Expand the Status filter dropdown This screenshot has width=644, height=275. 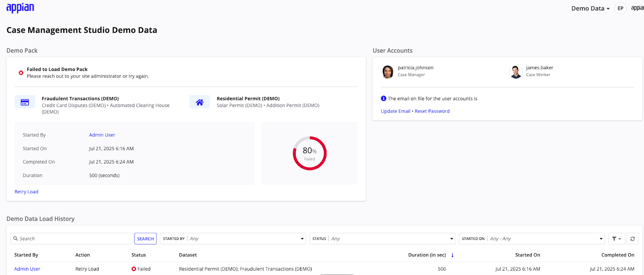tap(382, 239)
